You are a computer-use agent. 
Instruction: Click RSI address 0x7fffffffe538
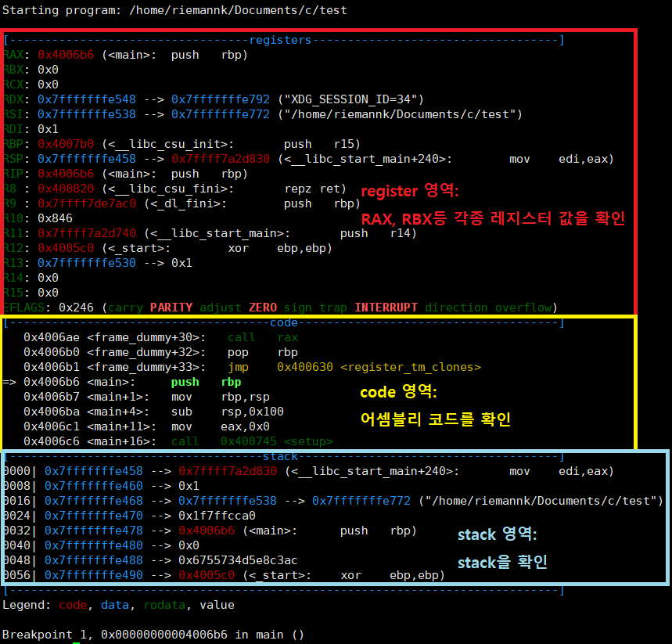(87, 114)
